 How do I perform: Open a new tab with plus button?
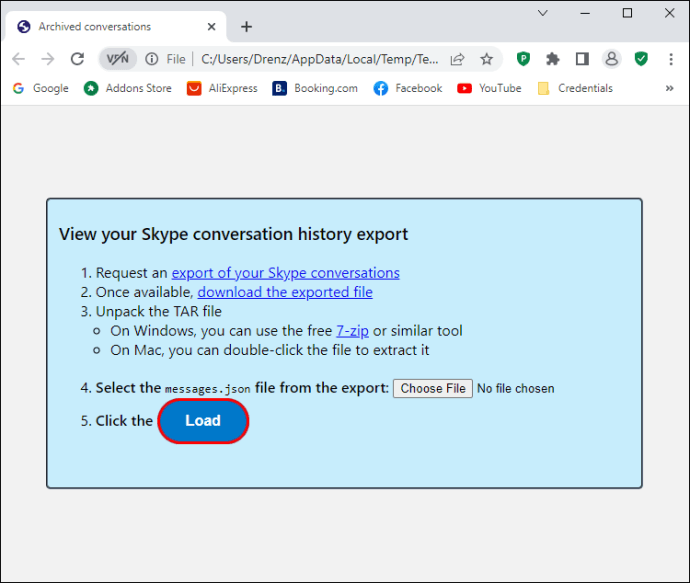coord(246,27)
